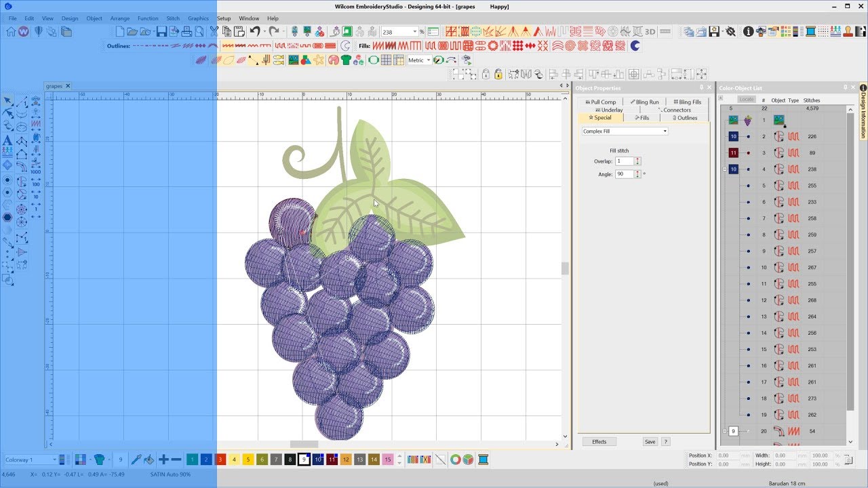
Task: Cut the selected object
Action: 214,31
